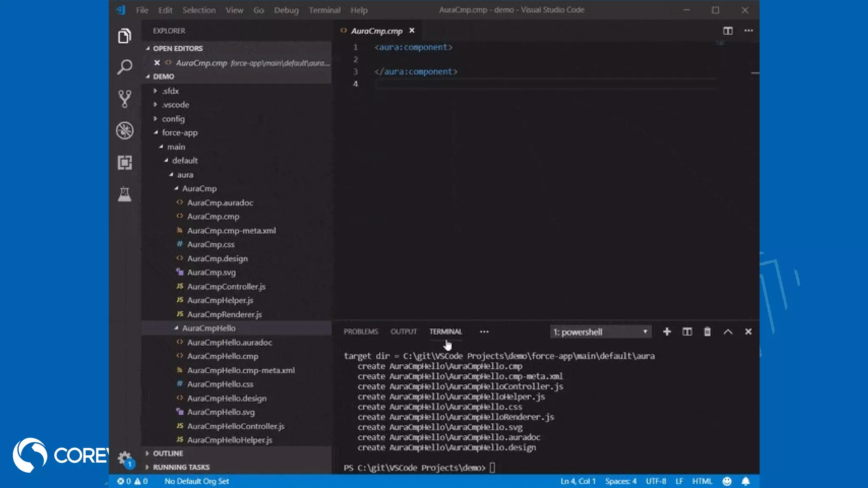Create a new terminal with plus icon
Viewport: 868px width, 488px height.
coord(667,332)
